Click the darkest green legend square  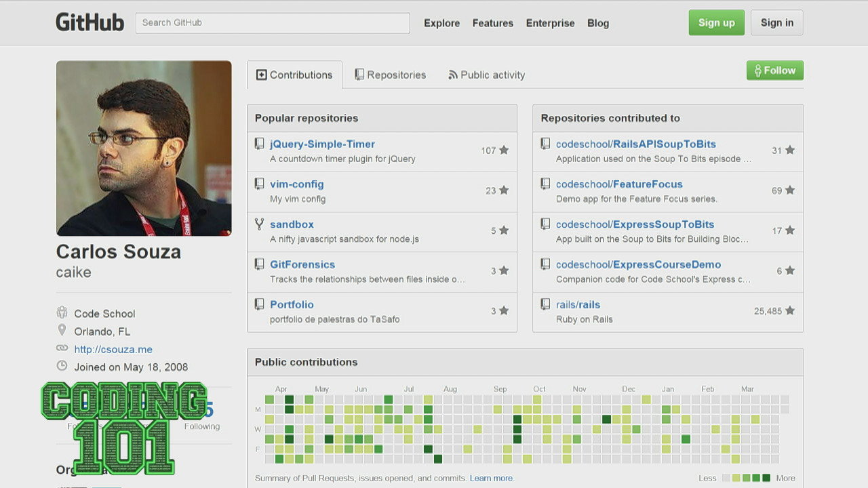(766, 478)
